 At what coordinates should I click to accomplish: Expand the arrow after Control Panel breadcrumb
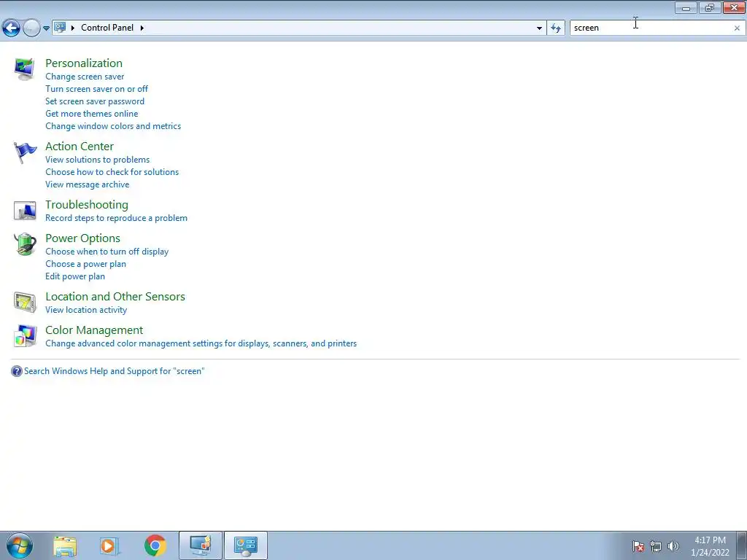coord(142,28)
